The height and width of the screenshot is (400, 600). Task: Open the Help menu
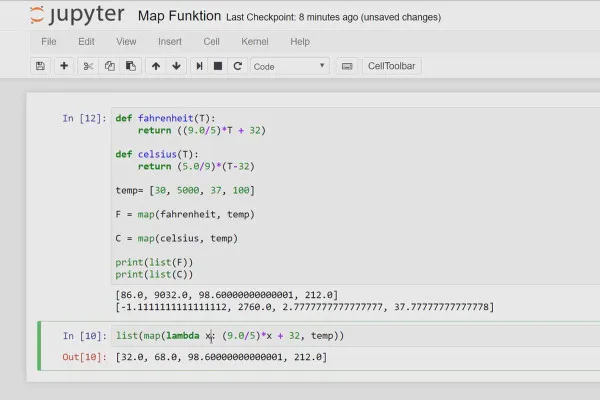300,42
